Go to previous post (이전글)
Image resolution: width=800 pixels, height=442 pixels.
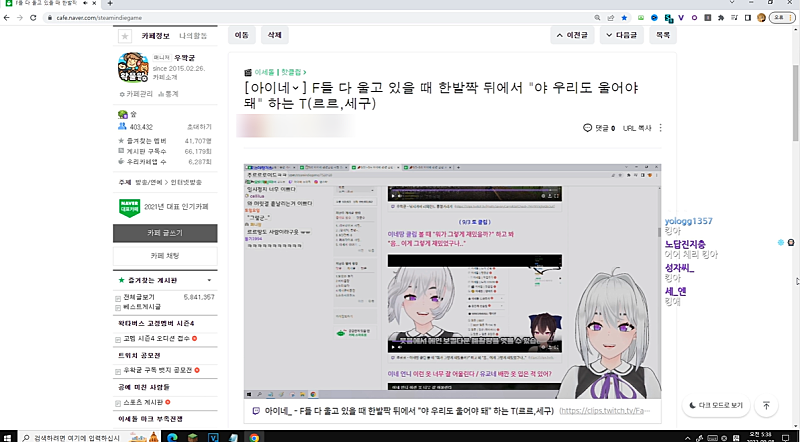574,35
